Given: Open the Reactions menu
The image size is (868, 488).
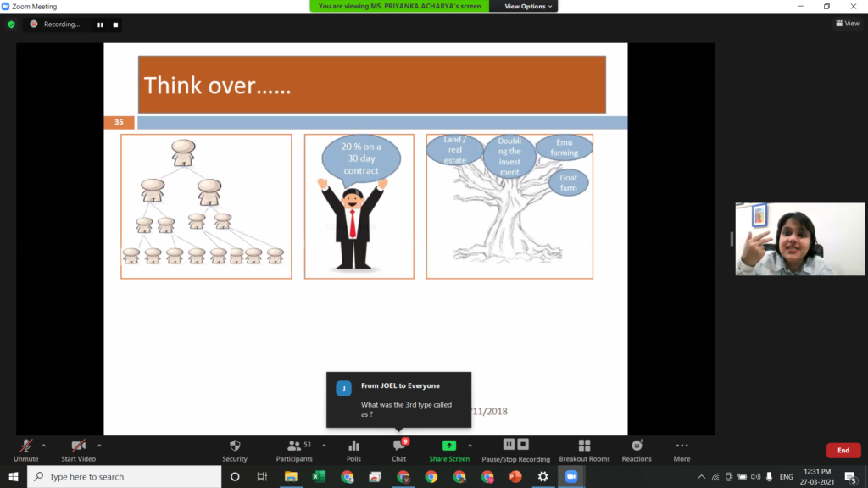Looking at the screenshot, I should pyautogui.click(x=637, y=448).
